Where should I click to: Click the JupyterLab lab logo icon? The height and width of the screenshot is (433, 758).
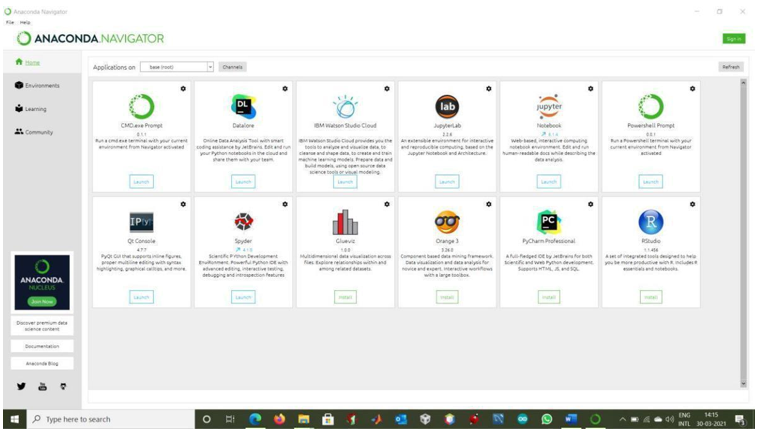click(x=447, y=106)
